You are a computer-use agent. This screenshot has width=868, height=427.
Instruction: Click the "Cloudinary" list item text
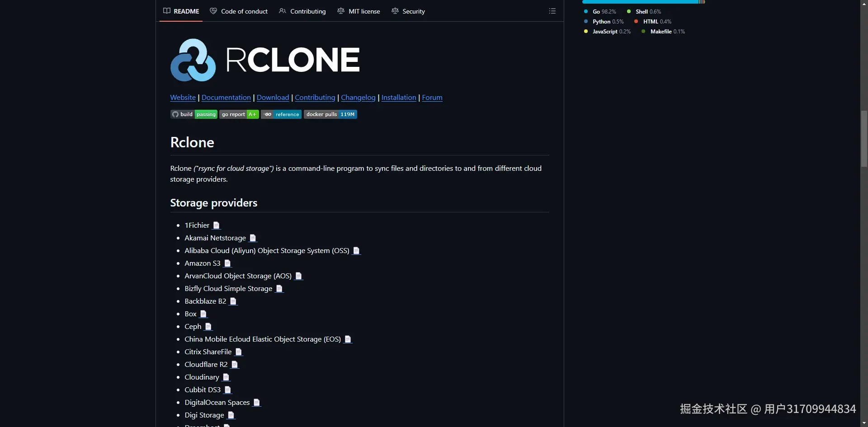click(x=202, y=377)
